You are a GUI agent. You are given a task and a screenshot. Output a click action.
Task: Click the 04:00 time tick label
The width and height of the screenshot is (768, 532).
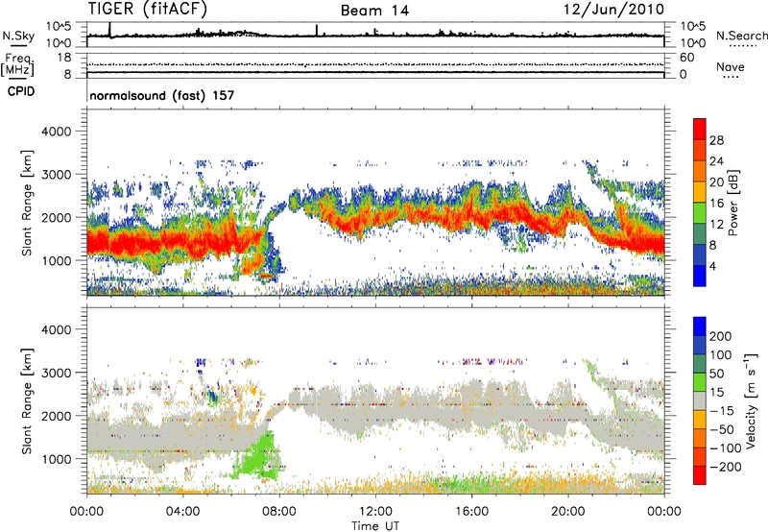(182, 512)
